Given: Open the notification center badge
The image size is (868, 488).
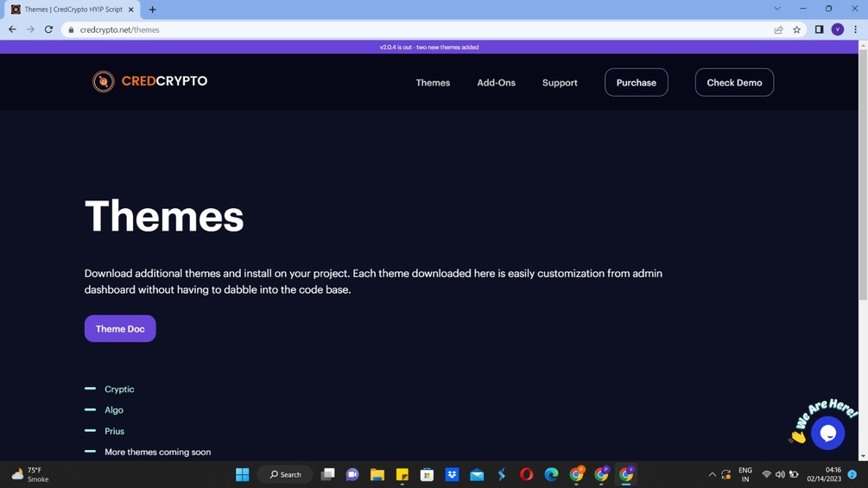Looking at the screenshot, I should [x=852, y=475].
